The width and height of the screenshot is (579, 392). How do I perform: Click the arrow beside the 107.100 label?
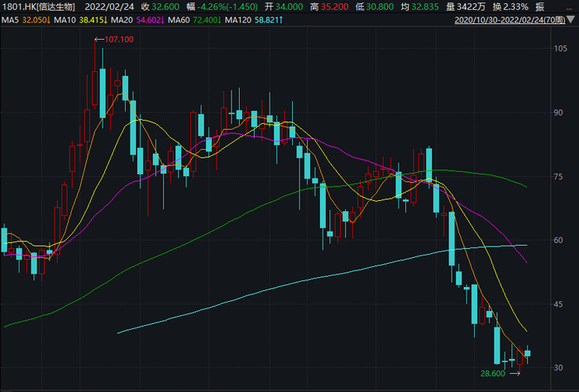coord(99,40)
